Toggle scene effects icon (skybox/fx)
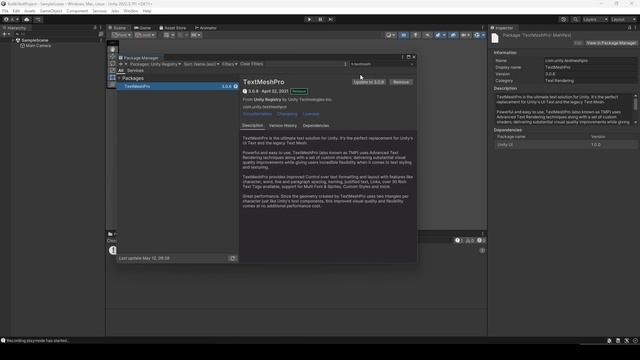This screenshot has height=360, width=640. (x=440, y=35)
